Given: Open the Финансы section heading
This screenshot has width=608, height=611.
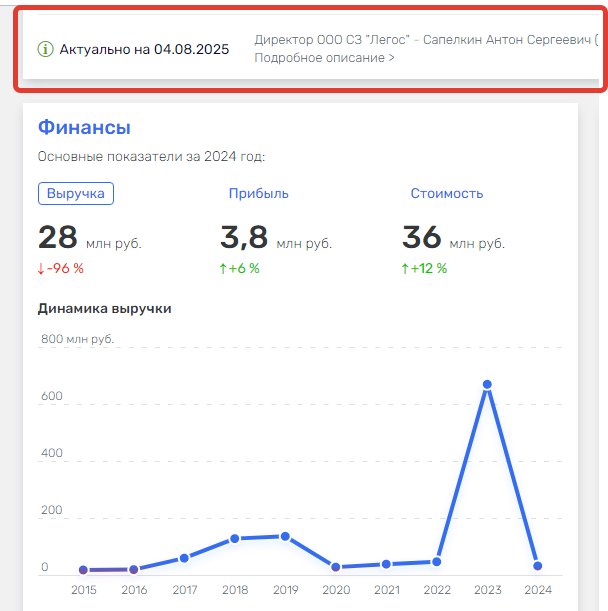Looking at the screenshot, I should 84,127.
